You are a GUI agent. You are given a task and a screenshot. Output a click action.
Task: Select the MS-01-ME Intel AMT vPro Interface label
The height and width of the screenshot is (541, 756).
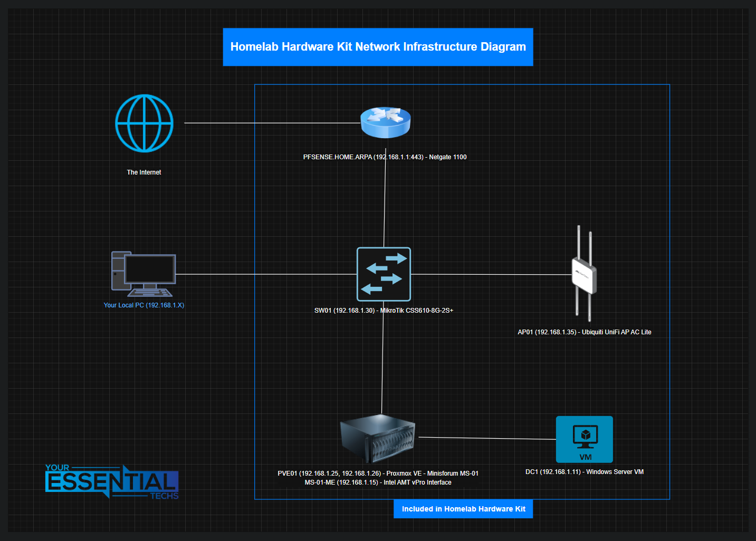pos(378,482)
